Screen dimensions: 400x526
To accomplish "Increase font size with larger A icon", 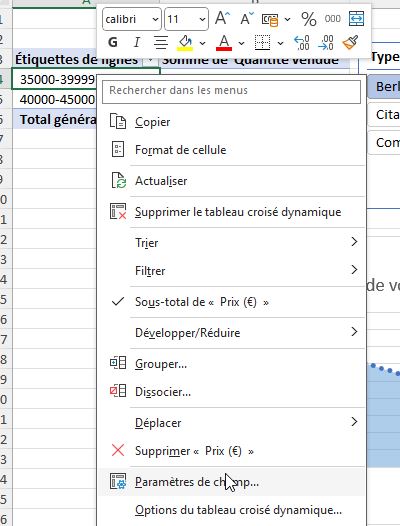I will pos(223,18).
